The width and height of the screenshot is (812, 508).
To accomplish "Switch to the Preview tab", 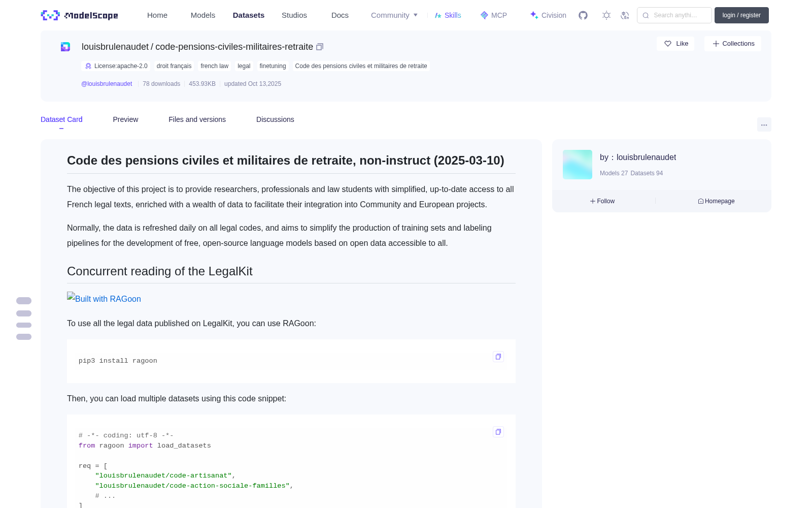I will [x=125, y=119].
